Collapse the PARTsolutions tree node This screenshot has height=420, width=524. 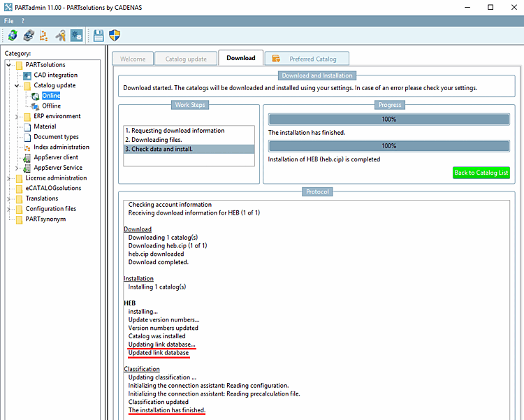(9, 65)
